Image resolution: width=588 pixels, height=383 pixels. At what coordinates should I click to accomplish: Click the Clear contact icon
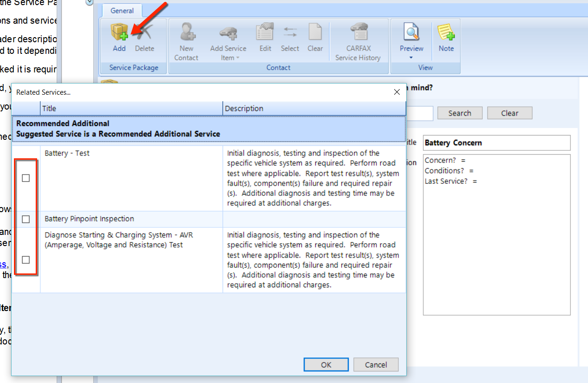tap(315, 33)
